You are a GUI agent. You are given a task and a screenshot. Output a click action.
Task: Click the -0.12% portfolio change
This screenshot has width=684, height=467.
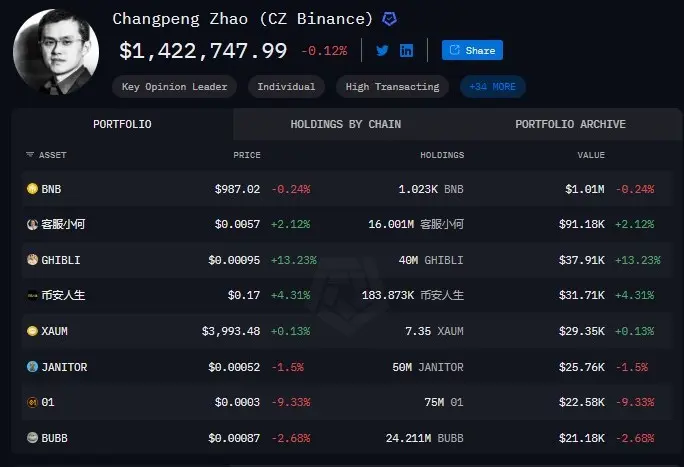point(324,51)
